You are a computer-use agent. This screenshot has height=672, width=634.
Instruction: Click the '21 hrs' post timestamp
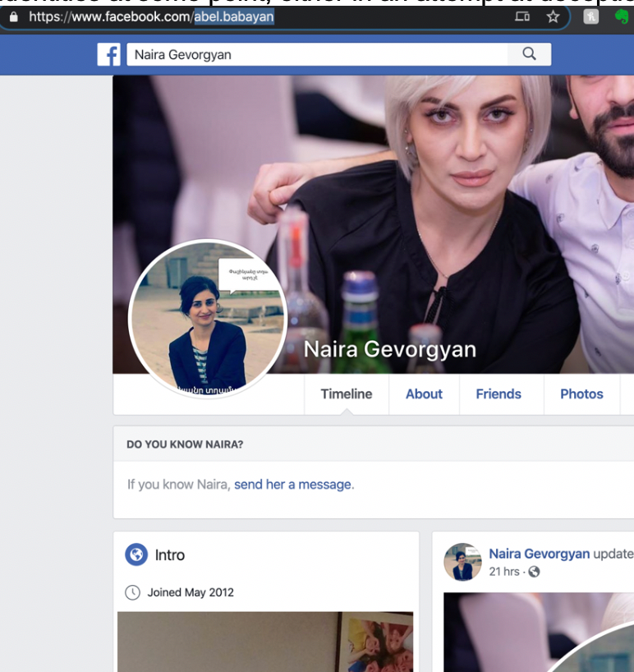[x=504, y=572]
